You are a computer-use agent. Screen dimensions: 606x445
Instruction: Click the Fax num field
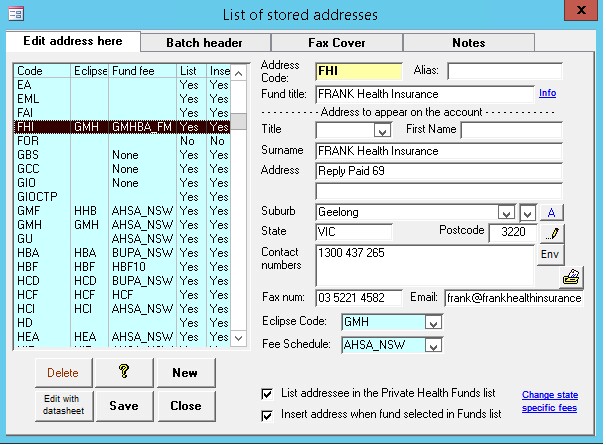359,298
